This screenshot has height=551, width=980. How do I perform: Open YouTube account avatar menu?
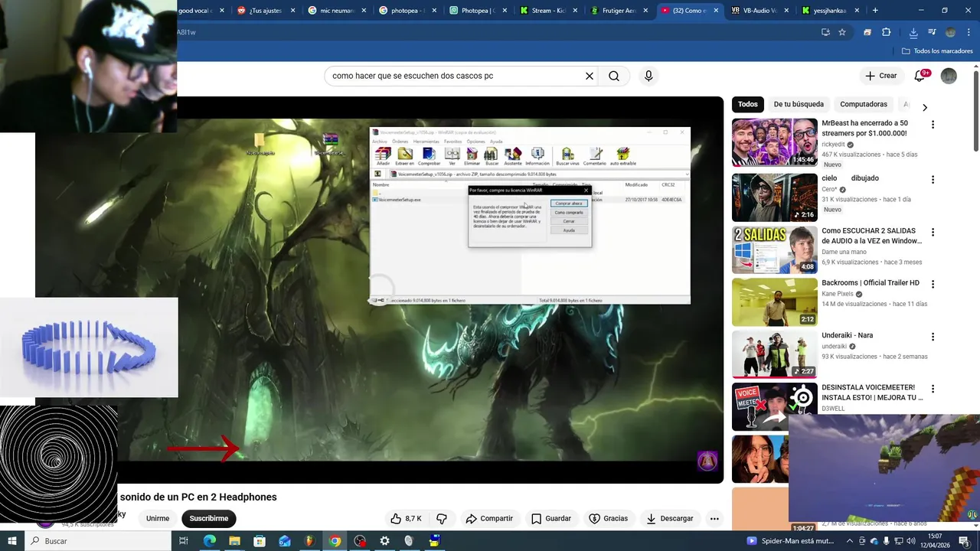point(949,76)
